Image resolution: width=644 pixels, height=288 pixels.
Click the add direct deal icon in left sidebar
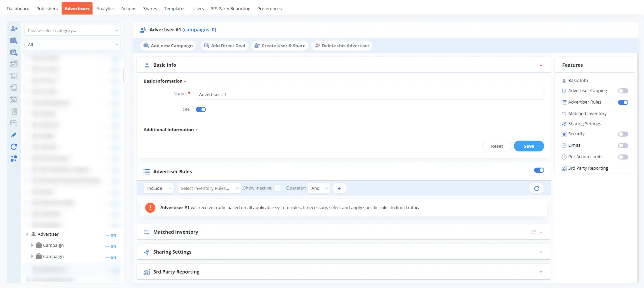click(x=14, y=52)
